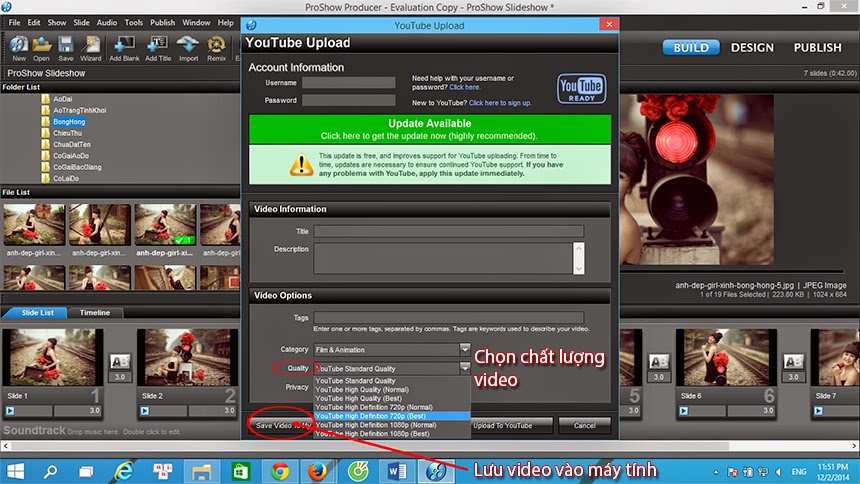This screenshot has width=860, height=484.
Task: Click transition icon after Slide 1
Action: (x=120, y=362)
